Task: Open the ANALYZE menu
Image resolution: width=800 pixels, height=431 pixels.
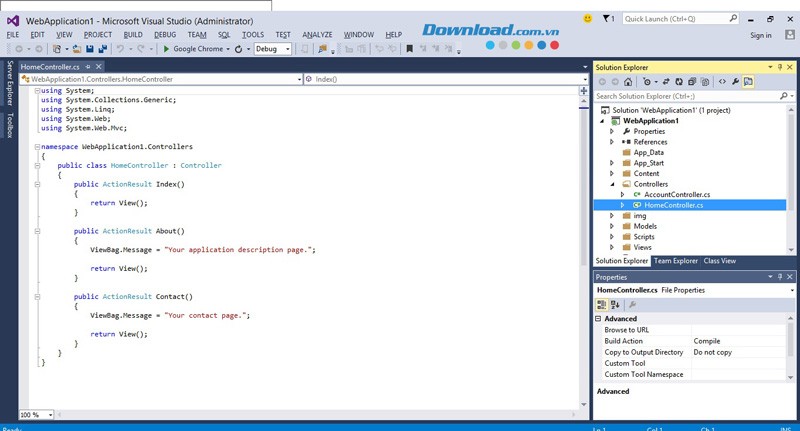Action: pos(317,35)
